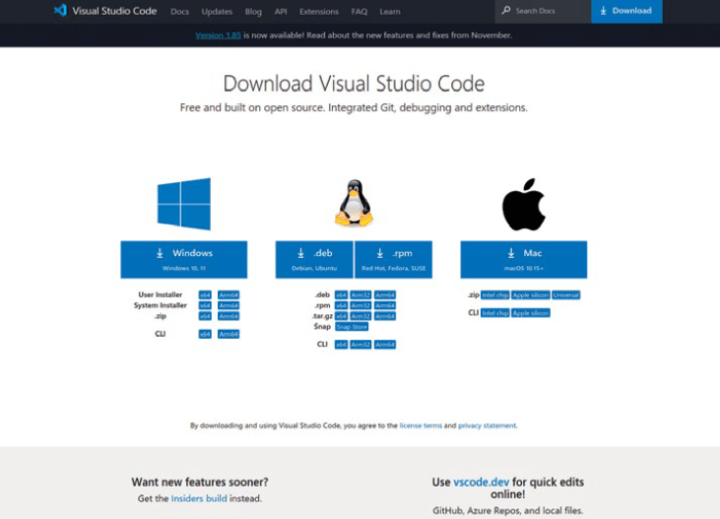Download the .rpm package for Red Hat
Screen dimensions: 720x519
(393, 259)
